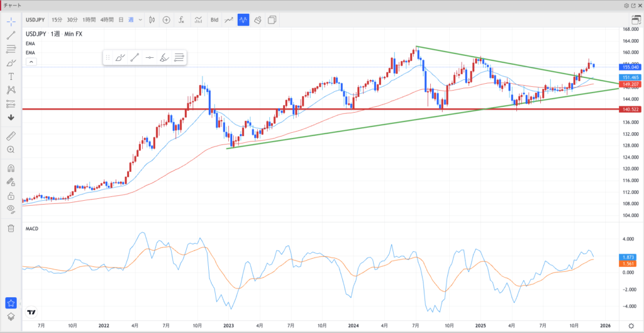Expand the down-arrow drawing tools group
Screen dimensions: 644x333
coord(11,117)
